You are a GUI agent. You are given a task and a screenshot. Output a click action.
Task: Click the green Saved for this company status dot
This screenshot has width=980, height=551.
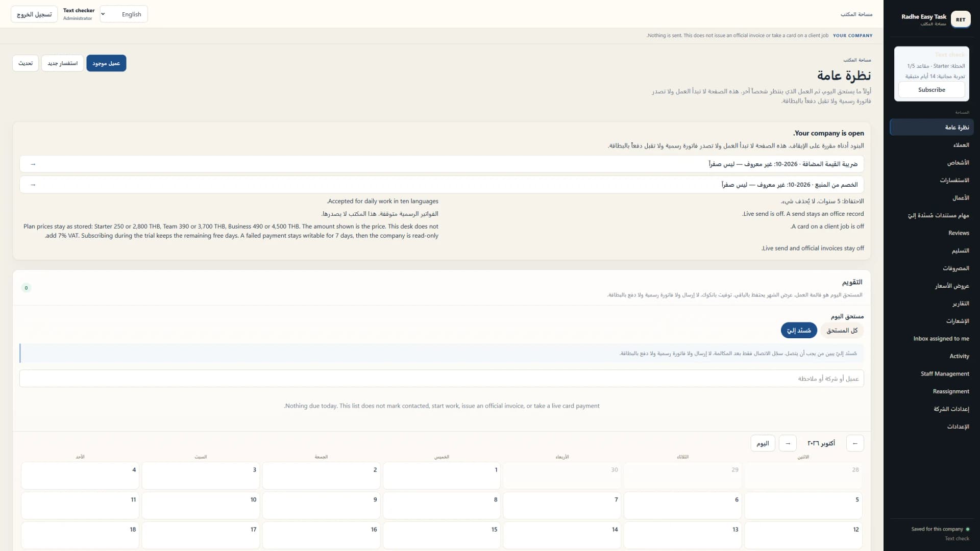pyautogui.click(x=968, y=529)
